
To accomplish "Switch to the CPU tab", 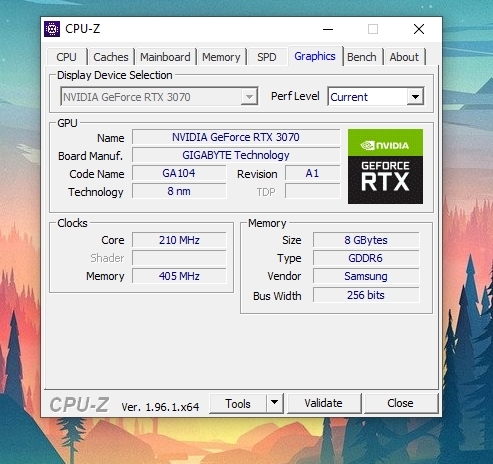I will coord(66,57).
